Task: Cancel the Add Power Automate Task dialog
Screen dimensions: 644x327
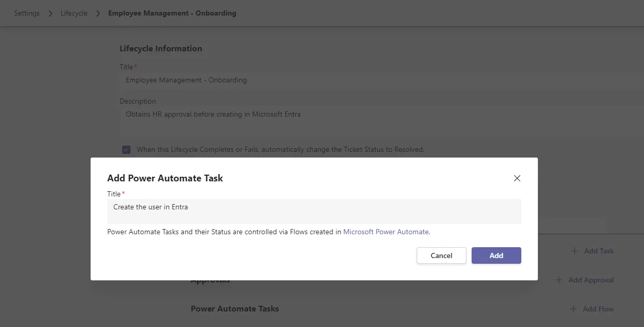Action: [x=442, y=255]
